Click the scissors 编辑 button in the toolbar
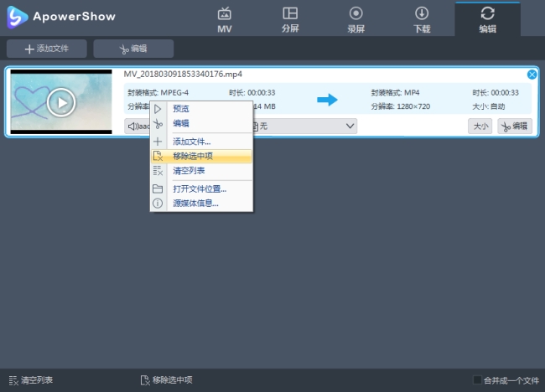545x392 pixels. (133, 49)
